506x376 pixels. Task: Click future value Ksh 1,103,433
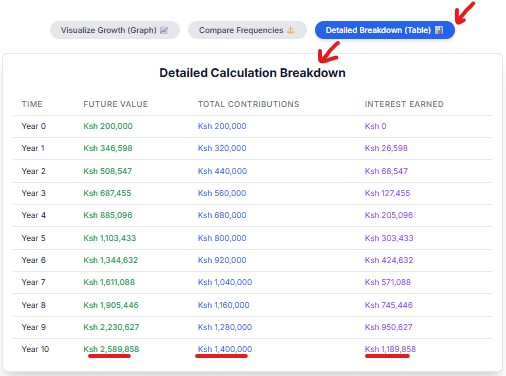[x=110, y=238]
